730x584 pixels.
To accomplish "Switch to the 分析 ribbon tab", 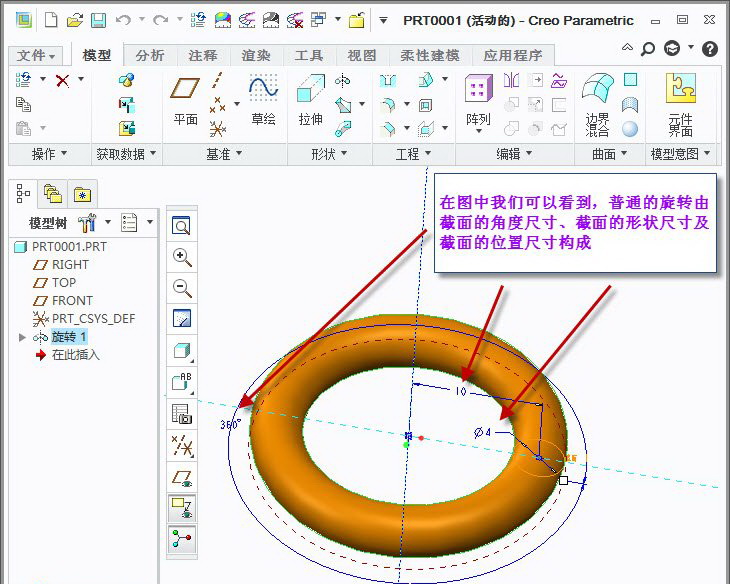I will [150, 55].
